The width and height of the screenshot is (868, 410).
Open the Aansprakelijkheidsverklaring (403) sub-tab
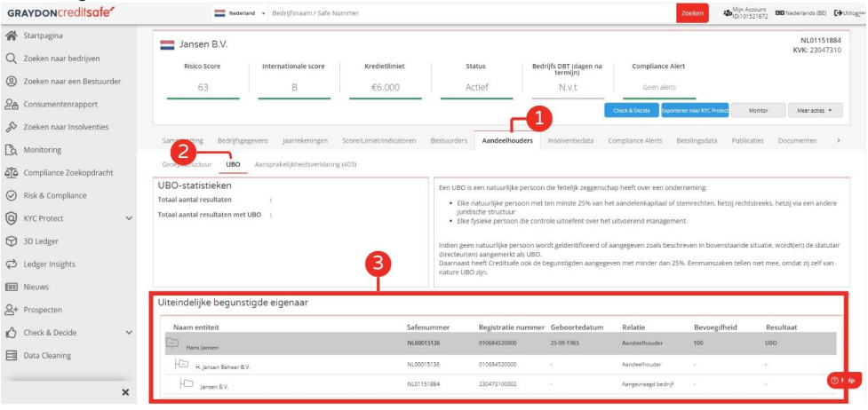tap(306, 164)
